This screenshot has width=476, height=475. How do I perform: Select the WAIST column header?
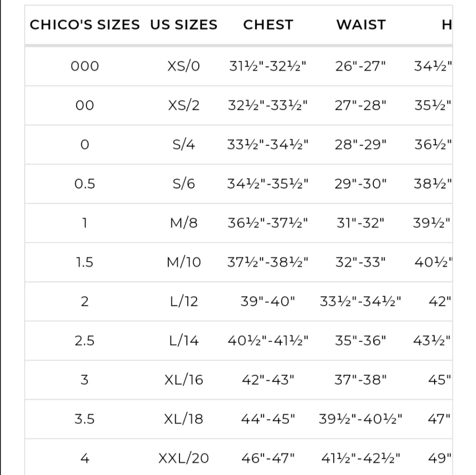click(x=361, y=25)
